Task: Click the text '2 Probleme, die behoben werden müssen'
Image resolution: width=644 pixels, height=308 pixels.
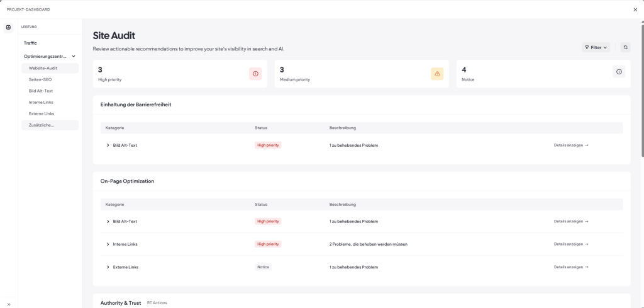Action: coord(368,244)
